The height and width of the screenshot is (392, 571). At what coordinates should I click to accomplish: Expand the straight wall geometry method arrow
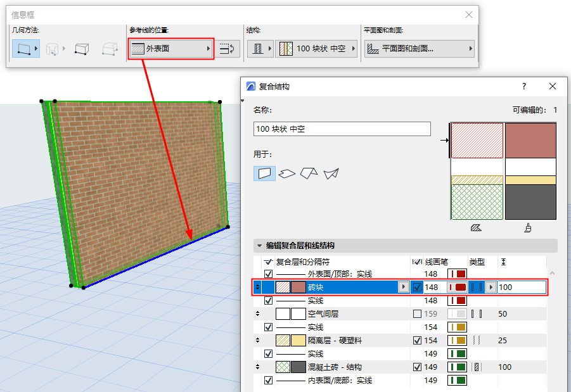pos(36,48)
